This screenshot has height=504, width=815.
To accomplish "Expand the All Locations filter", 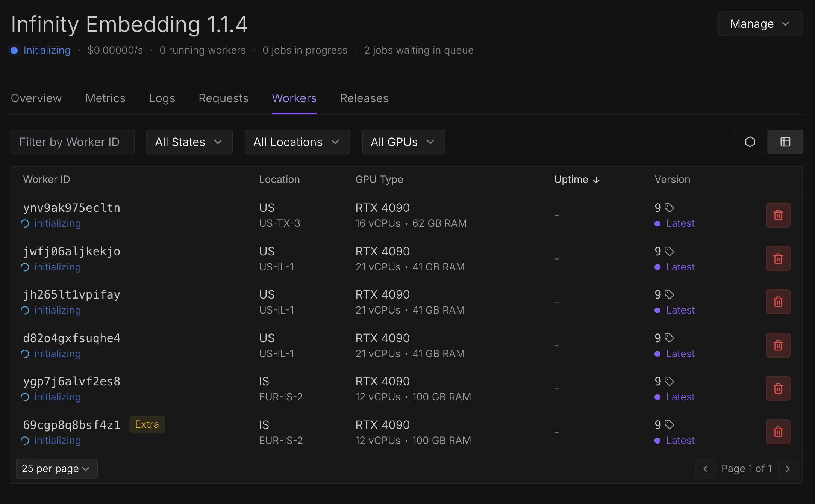I will [x=297, y=142].
